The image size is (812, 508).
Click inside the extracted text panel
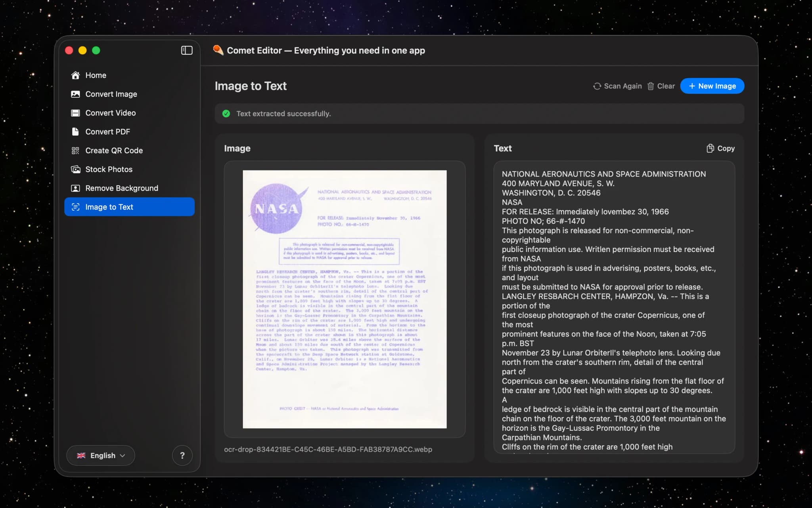pyautogui.click(x=614, y=310)
